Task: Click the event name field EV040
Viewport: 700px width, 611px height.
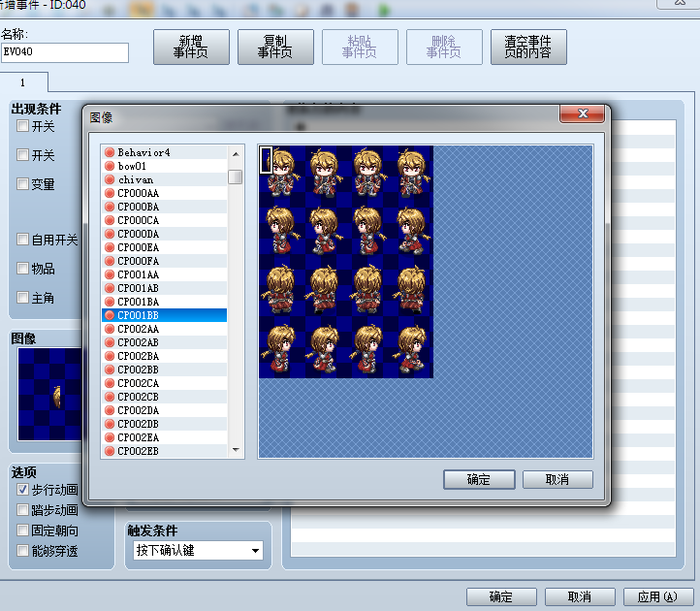Action: 65,52
